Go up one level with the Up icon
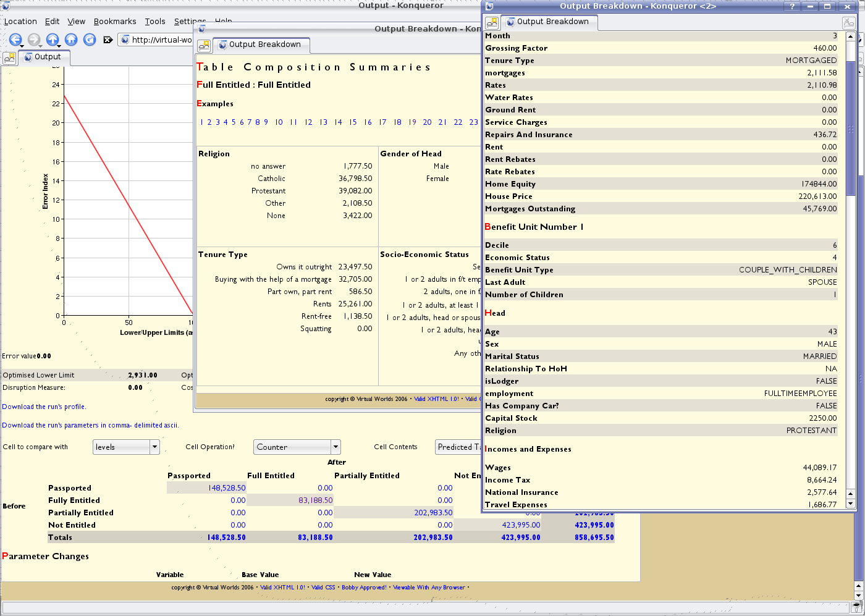Viewport: 865px width, 616px height. (x=53, y=40)
